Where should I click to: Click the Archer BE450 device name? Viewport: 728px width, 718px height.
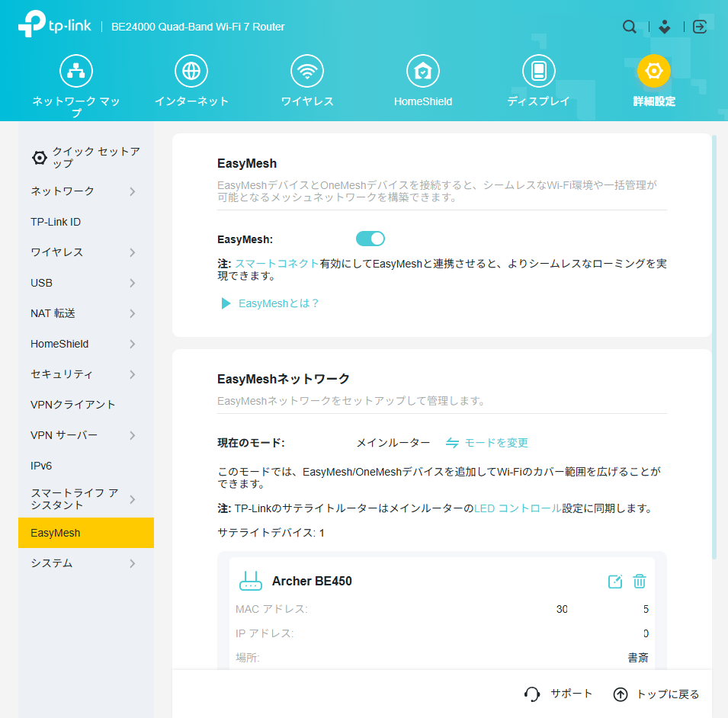pos(312,581)
